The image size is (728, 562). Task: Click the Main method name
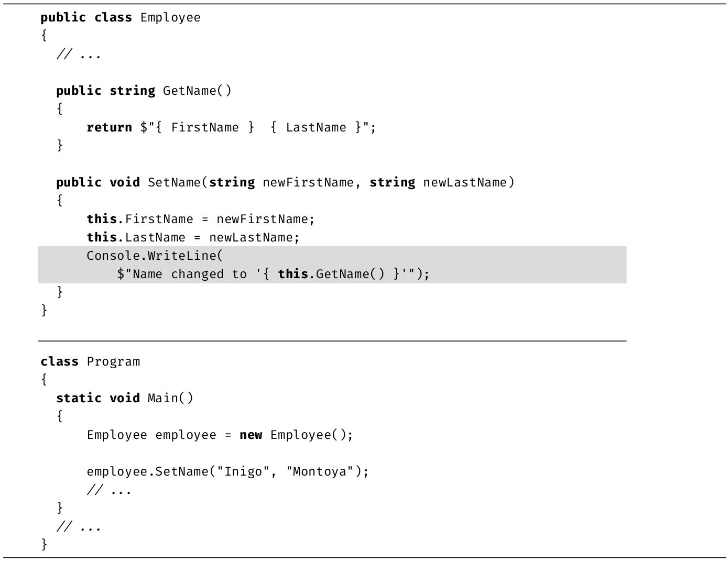coord(163,399)
